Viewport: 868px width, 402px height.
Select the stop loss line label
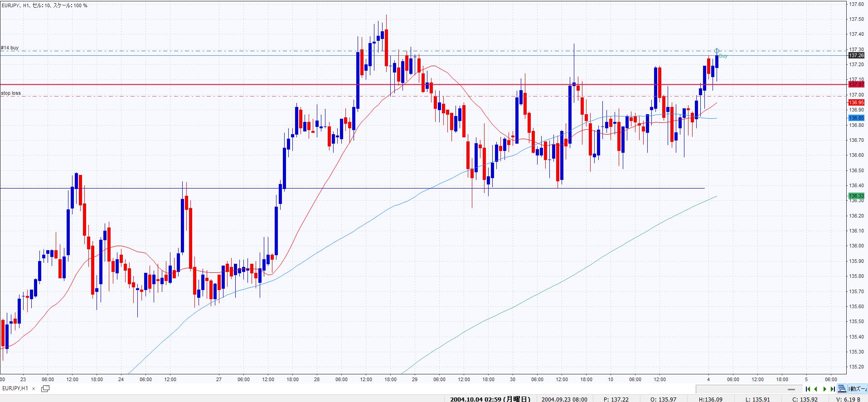point(11,93)
